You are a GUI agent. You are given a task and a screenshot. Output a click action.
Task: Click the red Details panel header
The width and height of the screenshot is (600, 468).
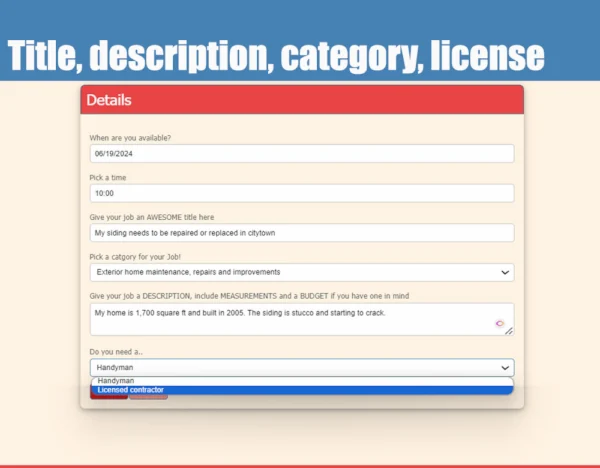(301, 100)
